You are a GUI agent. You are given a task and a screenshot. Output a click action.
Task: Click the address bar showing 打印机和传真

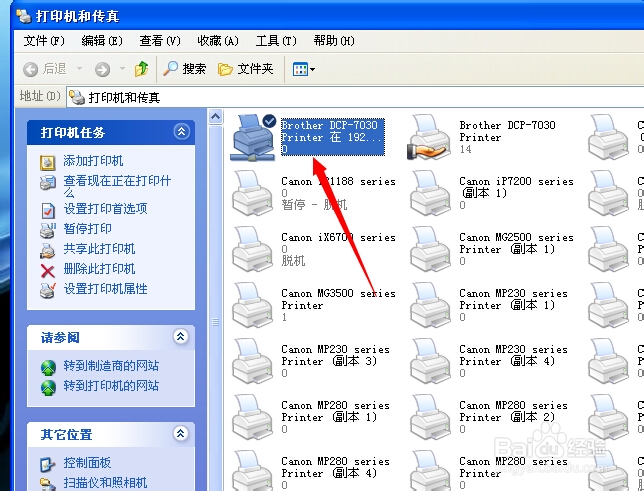point(355,97)
